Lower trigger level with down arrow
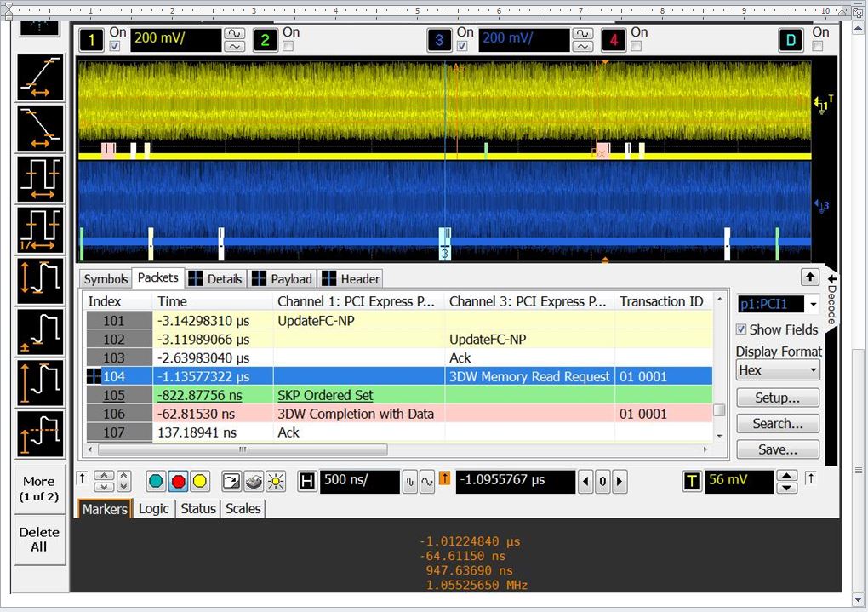 tap(786, 488)
